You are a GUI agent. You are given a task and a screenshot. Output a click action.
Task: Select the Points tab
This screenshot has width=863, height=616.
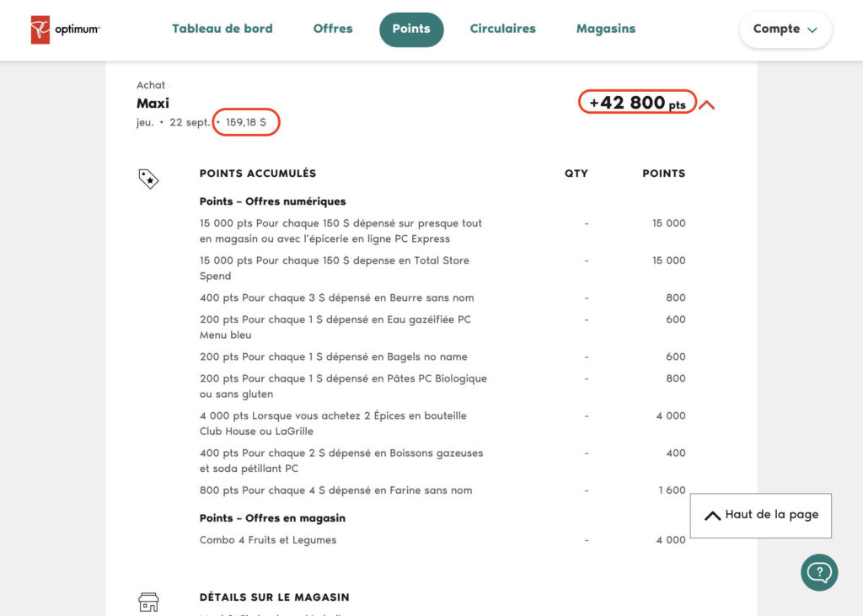(411, 29)
